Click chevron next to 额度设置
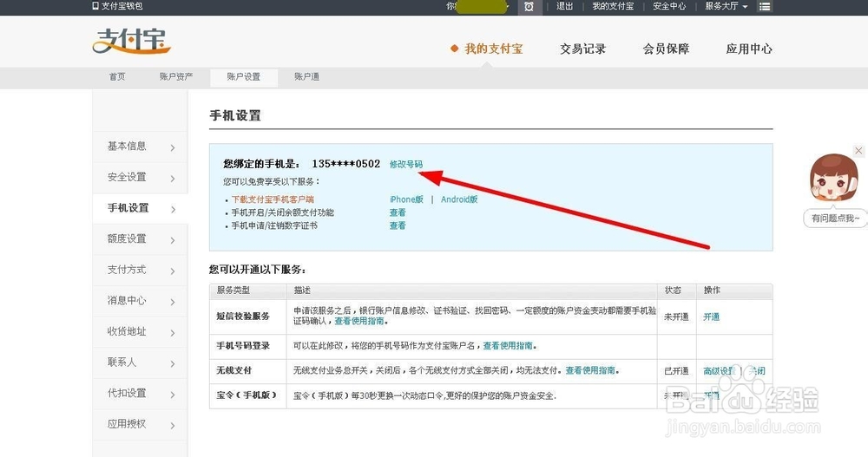868x457 pixels. point(173,241)
